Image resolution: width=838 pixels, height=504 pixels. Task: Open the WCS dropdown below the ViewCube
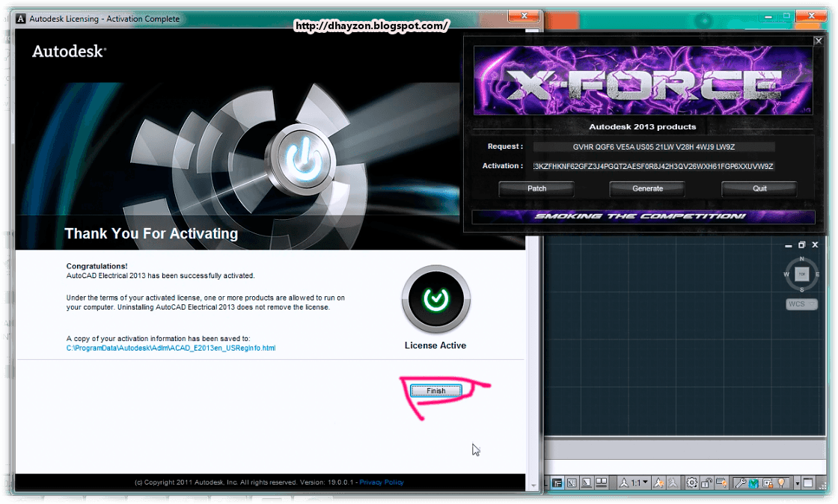801,304
